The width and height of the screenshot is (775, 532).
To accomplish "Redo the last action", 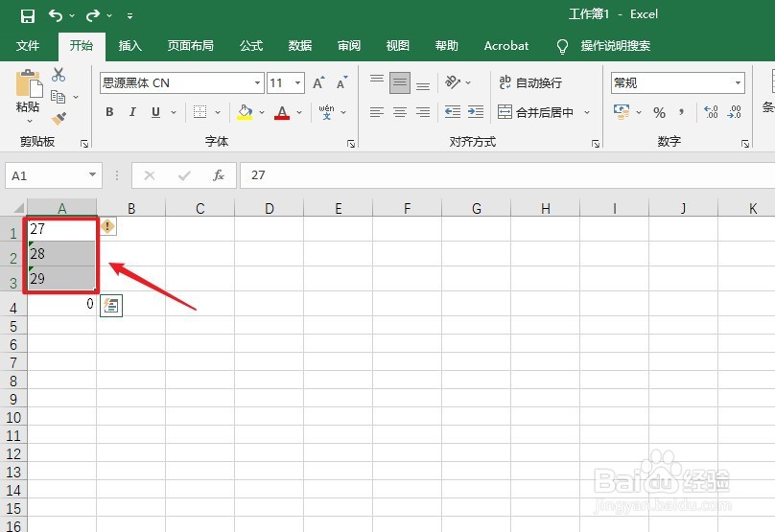I will [92, 15].
